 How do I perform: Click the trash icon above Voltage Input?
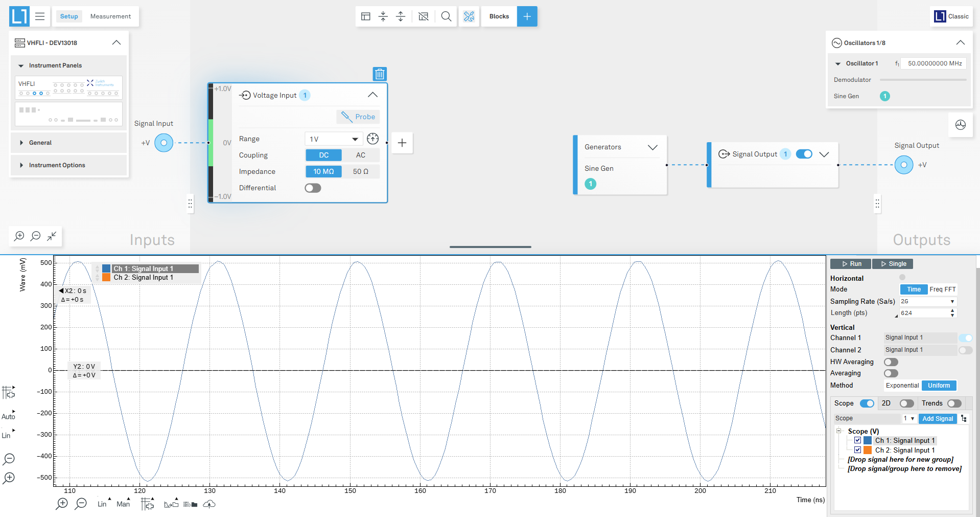[x=380, y=74]
